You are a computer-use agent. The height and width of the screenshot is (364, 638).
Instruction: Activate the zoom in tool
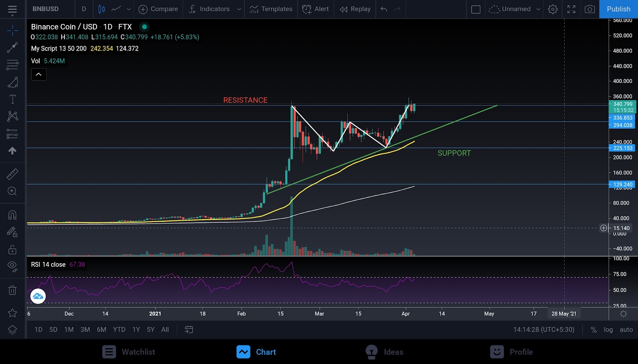coord(12,191)
